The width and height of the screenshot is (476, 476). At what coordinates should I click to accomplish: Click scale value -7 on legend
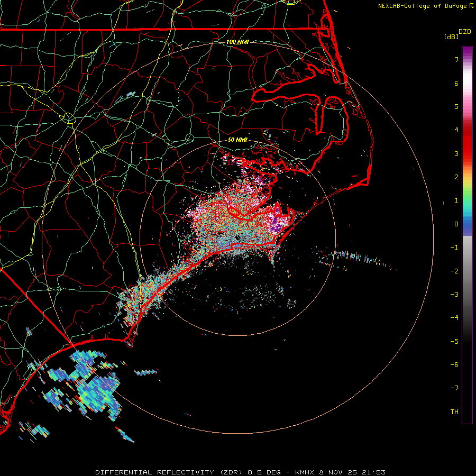point(454,388)
